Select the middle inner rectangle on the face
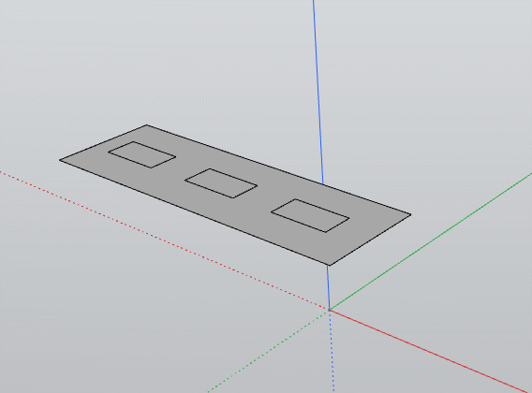532x393 pixels. pyautogui.click(x=221, y=183)
